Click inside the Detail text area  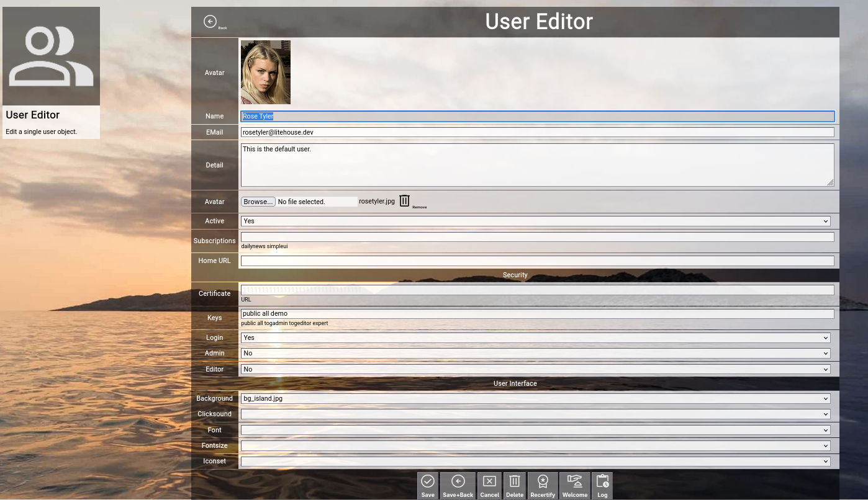(x=536, y=165)
